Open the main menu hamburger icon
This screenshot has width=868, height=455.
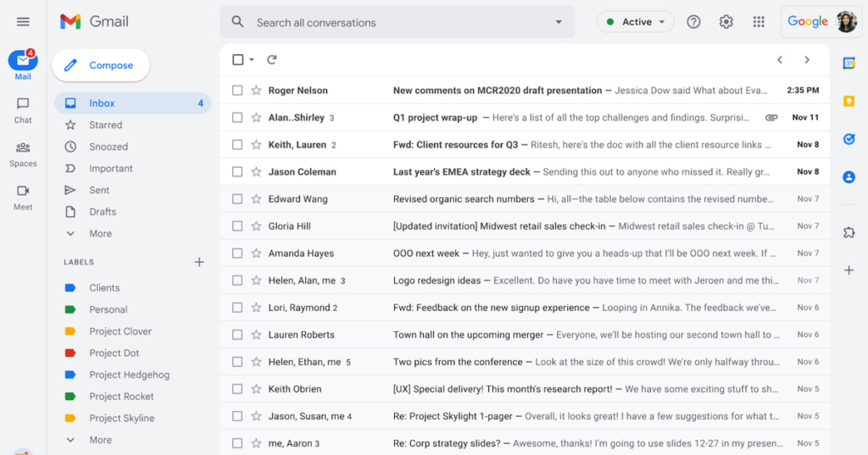pos(23,22)
